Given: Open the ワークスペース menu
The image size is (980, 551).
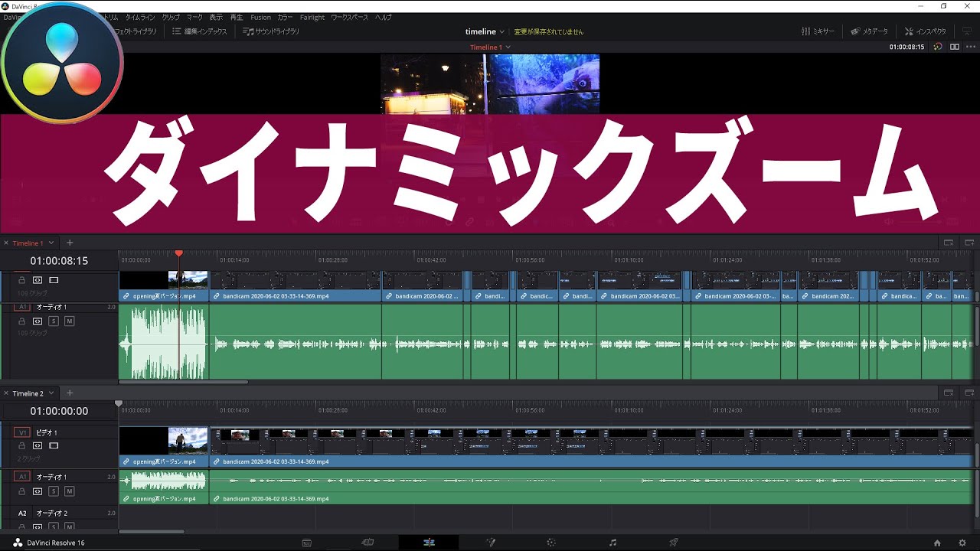Looking at the screenshot, I should 350,17.
